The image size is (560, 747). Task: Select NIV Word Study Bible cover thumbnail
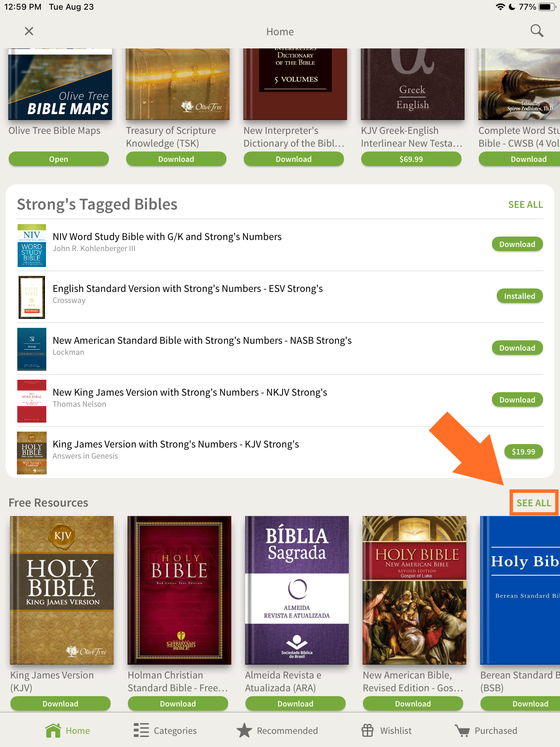pos(32,246)
